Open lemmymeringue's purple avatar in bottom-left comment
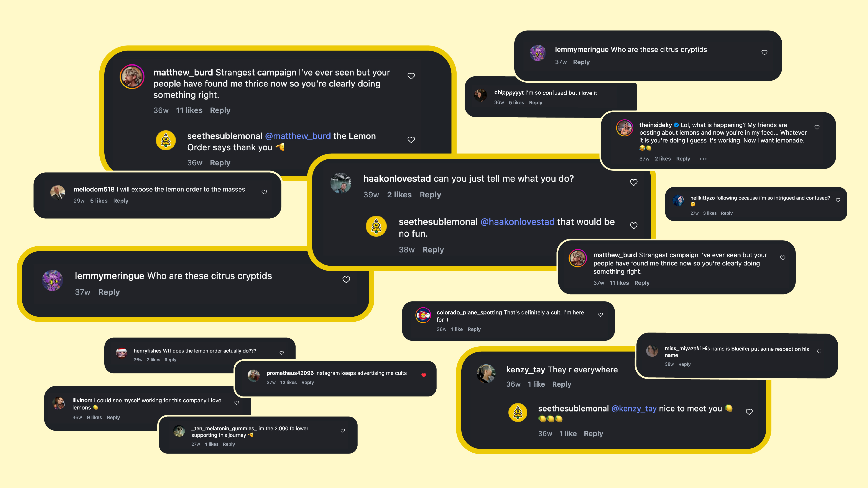The width and height of the screenshot is (868, 488). tap(53, 280)
